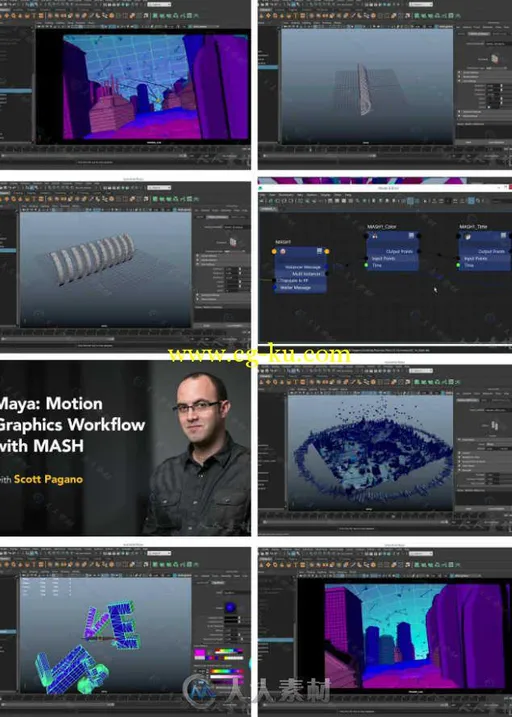Screen dimensions: 512x717
Task: Click the left orange port of MASH1 node
Action: pyautogui.click(x=274, y=251)
